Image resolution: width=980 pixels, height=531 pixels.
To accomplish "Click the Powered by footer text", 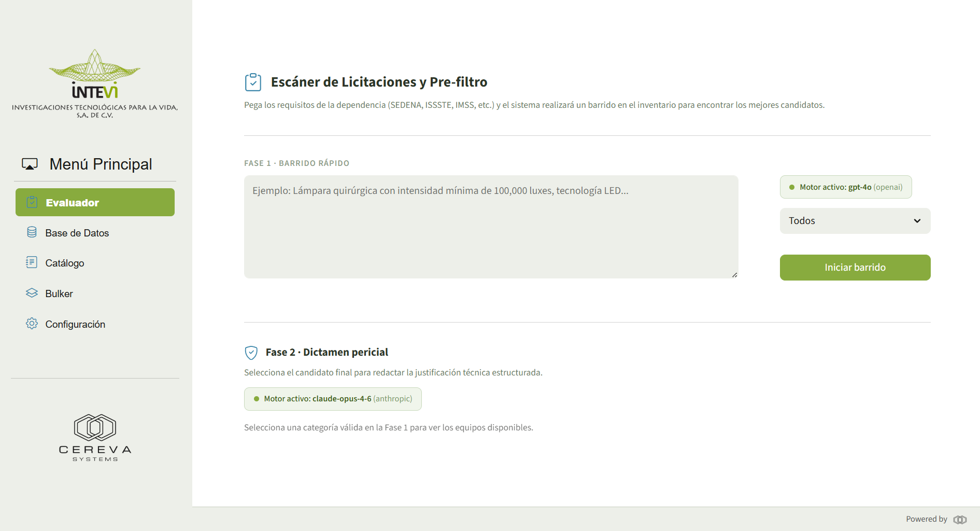I will point(927,519).
